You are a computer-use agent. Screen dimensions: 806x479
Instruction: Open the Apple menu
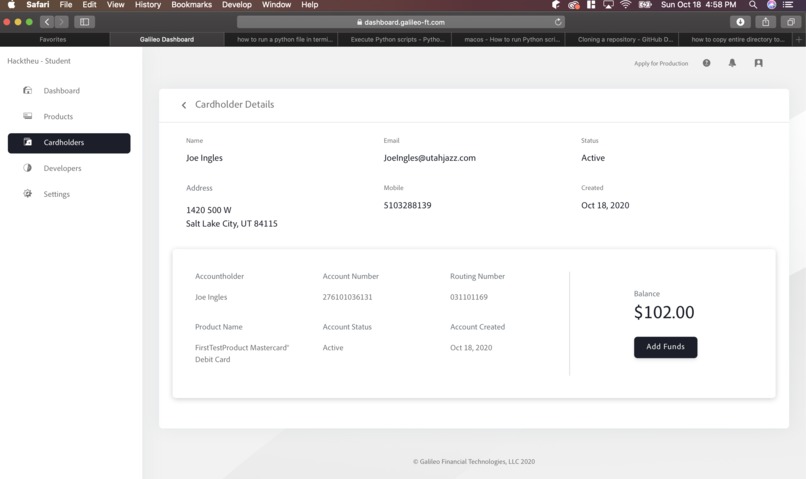[11, 5]
